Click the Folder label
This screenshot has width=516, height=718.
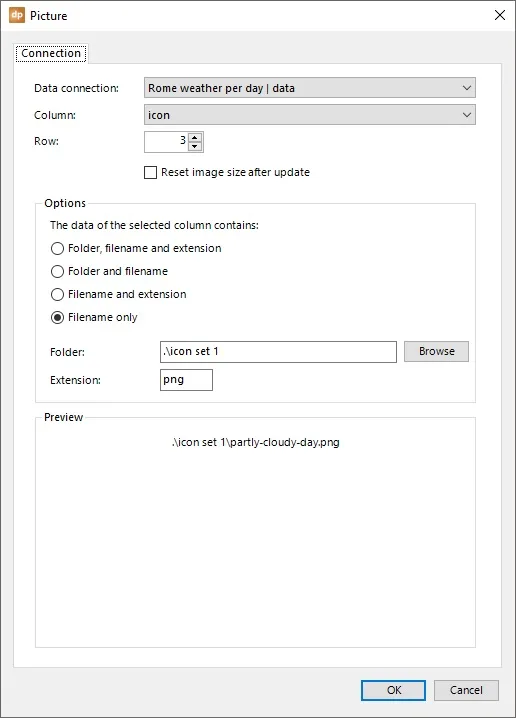tap(67, 352)
